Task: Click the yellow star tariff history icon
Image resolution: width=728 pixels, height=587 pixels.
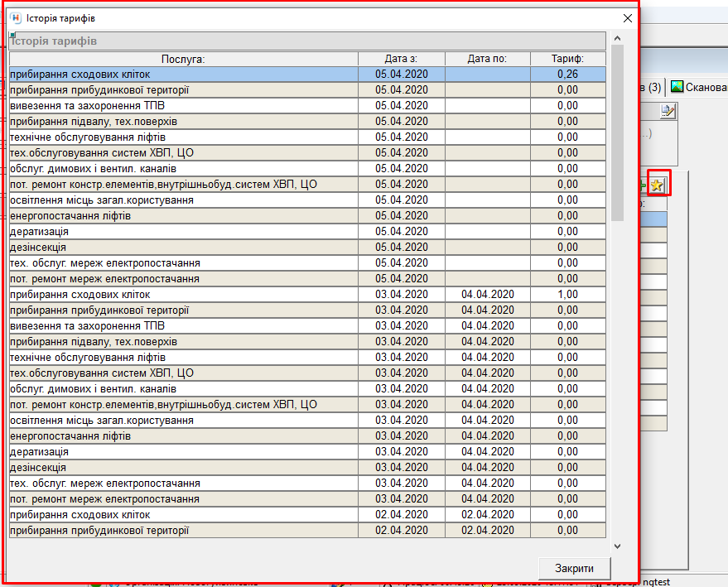Action: click(657, 185)
